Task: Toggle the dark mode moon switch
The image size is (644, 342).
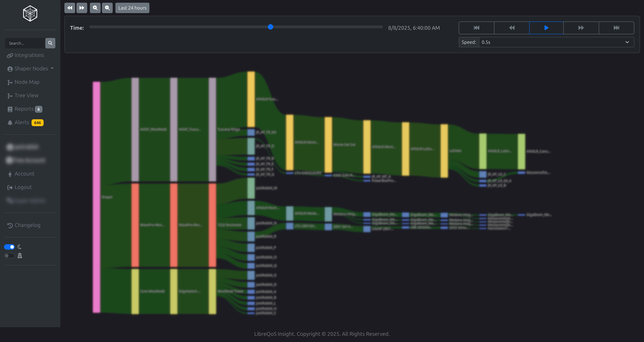Action: pyautogui.click(x=10, y=247)
